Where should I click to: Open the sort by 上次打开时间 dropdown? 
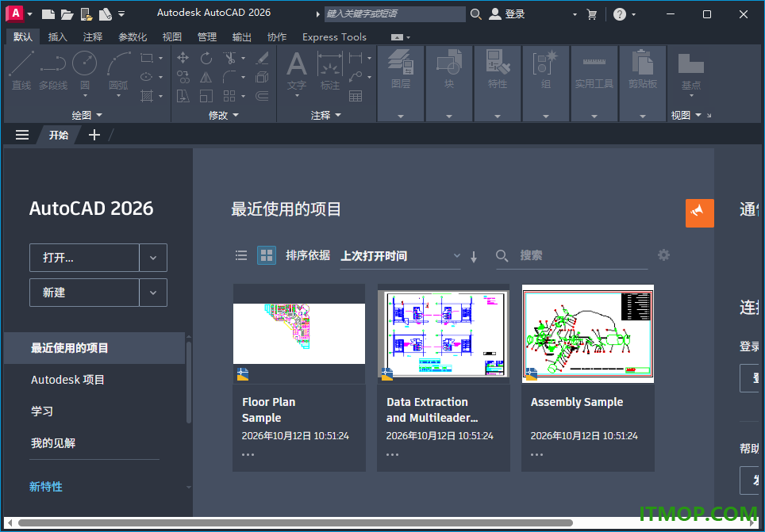pyautogui.click(x=400, y=256)
